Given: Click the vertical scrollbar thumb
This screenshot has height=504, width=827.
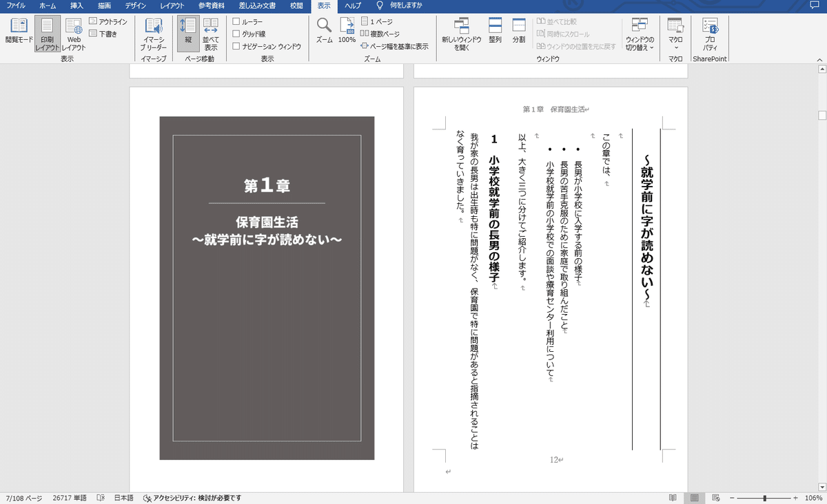Looking at the screenshot, I should (821, 115).
